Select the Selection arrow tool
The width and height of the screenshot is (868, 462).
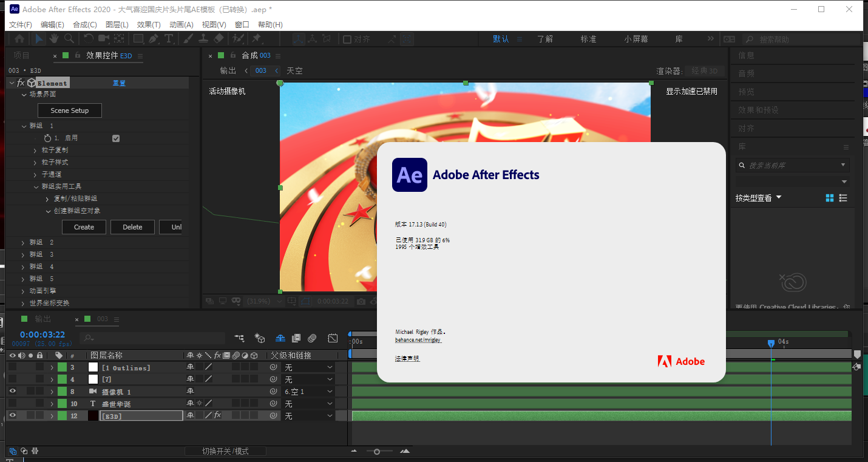(39, 38)
